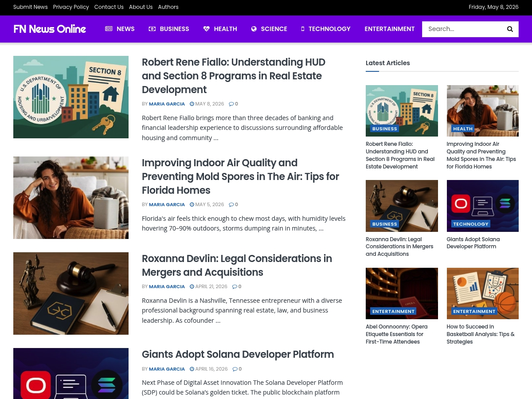Open the Submit News top link
The width and height of the screenshot is (532, 399).
[x=31, y=7]
